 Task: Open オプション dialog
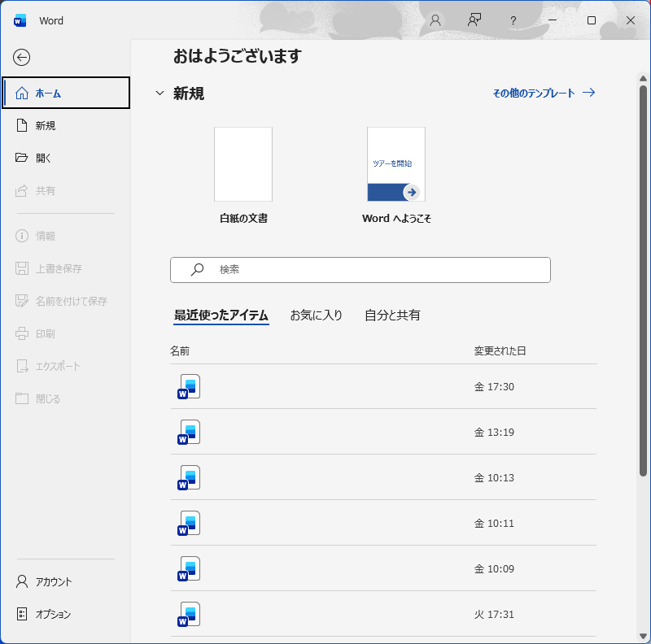click(x=66, y=614)
